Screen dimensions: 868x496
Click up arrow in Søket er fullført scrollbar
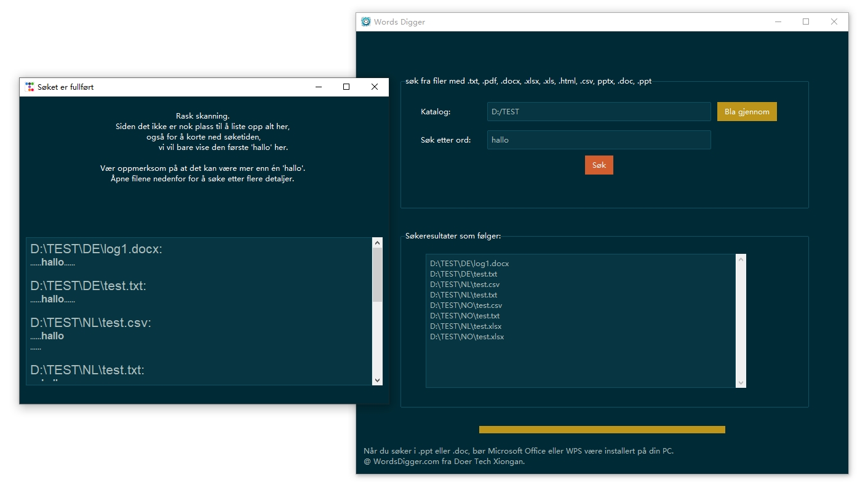tap(378, 243)
